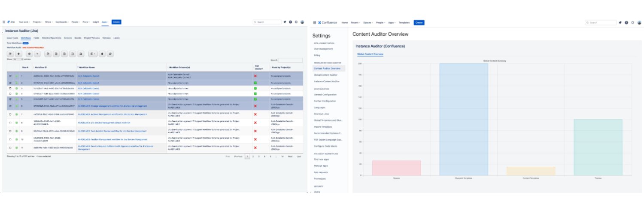Click the green check delete status in row 2
This screenshot has width=644, height=215.
tap(255, 83)
